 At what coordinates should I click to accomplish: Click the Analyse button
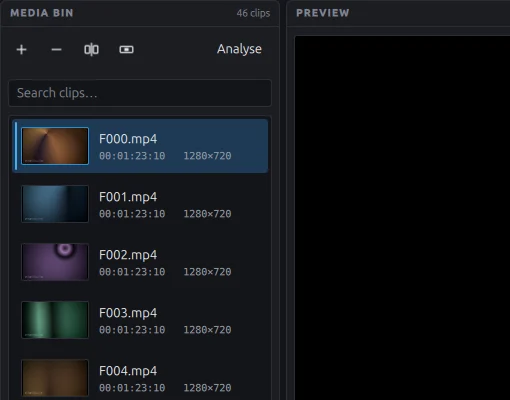(x=239, y=49)
